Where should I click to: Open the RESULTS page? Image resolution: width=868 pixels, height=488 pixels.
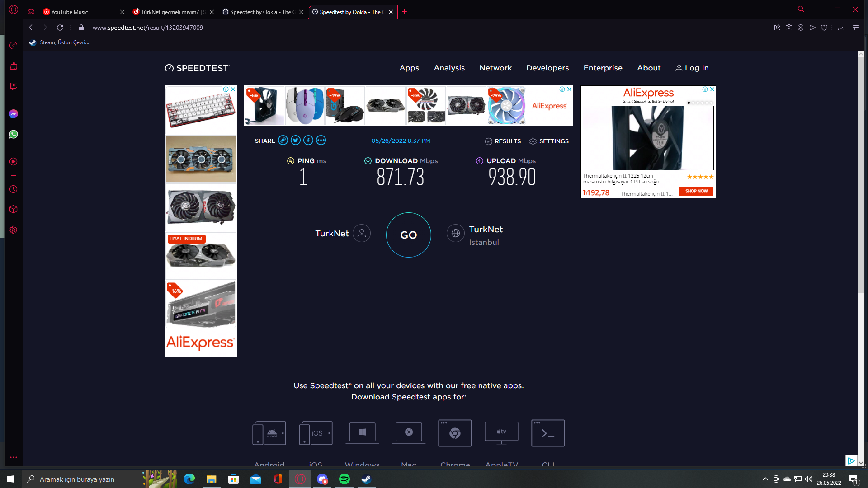pyautogui.click(x=503, y=141)
